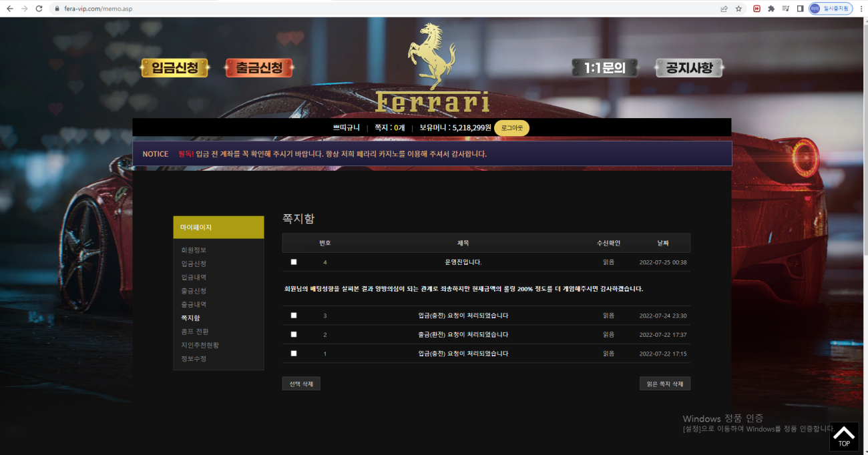Click the username 쁘띠규니 in the status bar
Image resolution: width=868 pixels, height=455 pixels.
(x=347, y=128)
